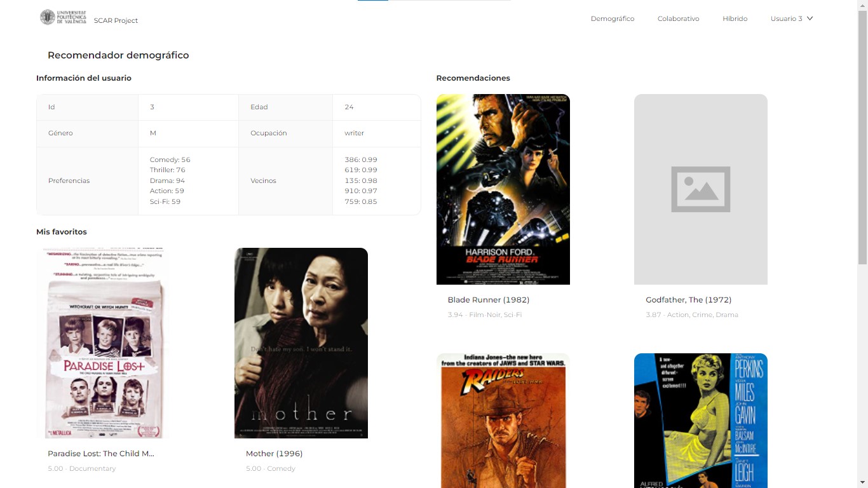Image resolution: width=868 pixels, height=488 pixels.
Task: Click the Mother (1996) title
Action: pos(274,454)
